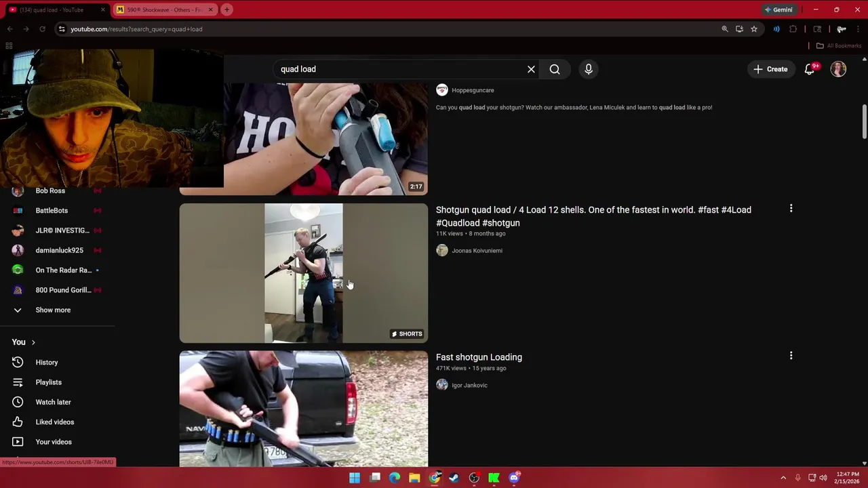This screenshot has height=488, width=868.
Task: Open the Igor Jankovic channel avatar
Action: (442, 385)
